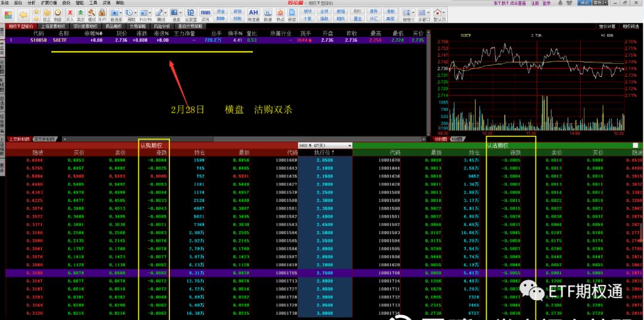Toggle the checkbox in 认沽期权 header
Screen dimensions: 644x320
(635, 145)
